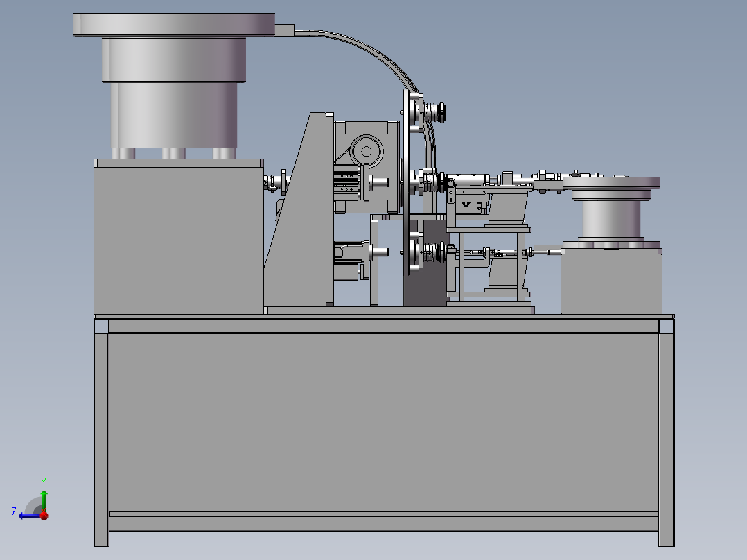This screenshot has width=747, height=560.
Task: Select the base box under the large feeder
Action: (179, 236)
